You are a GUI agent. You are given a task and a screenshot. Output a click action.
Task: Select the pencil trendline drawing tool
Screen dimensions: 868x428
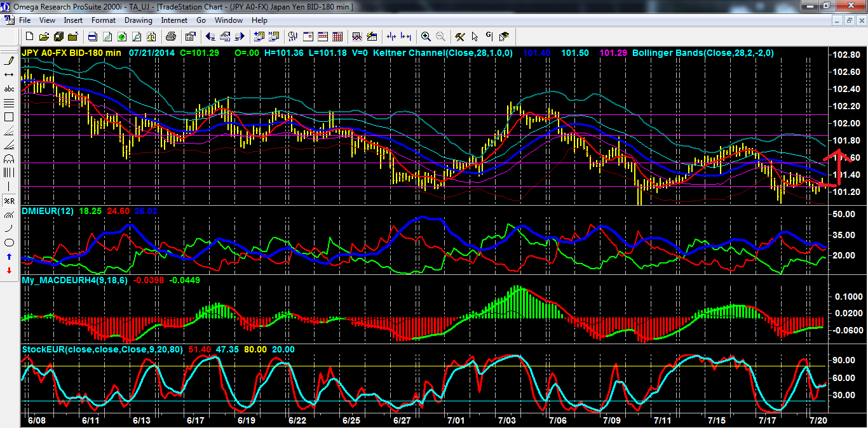[x=9, y=61]
